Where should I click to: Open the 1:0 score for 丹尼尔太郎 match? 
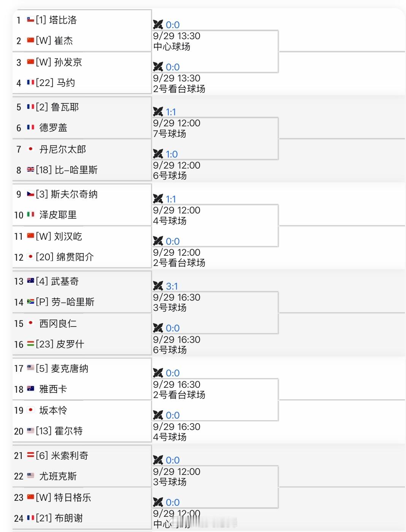click(x=172, y=154)
